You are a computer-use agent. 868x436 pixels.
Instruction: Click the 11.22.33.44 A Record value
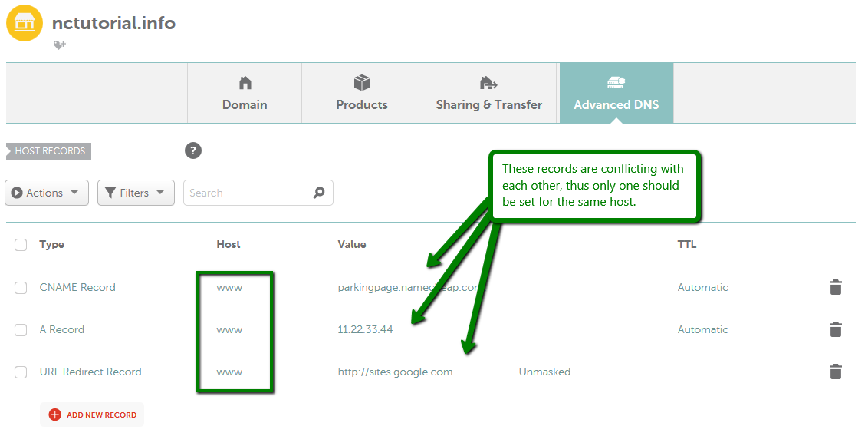click(x=365, y=329)
